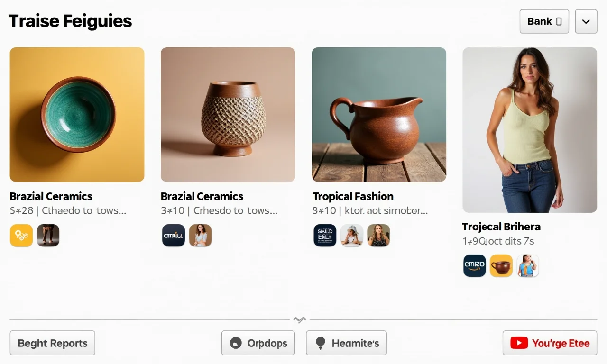Image resolution: width=607 pixels, height=364 pixels.
Task: Select the amill brand icon
Action: [174, 236]
